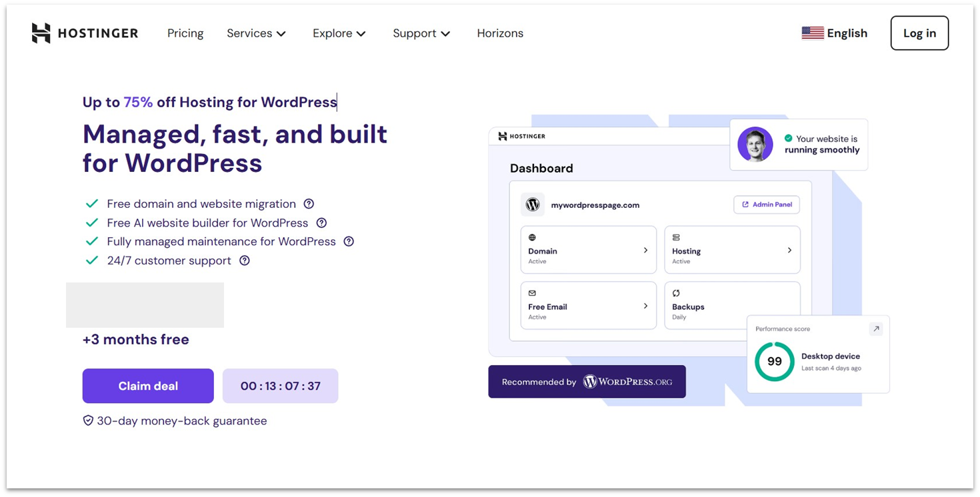The height and width of the screenshot is (497, 980).
Task: Click the envelope icon on Free Email card
Action: tap(532, 292)
